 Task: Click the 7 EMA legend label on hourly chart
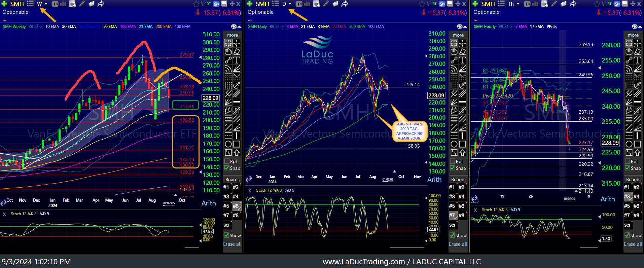coord(521,27)
